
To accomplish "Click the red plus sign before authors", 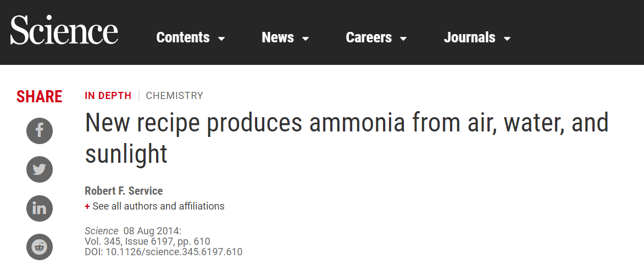I will pyautogui.click(x=87, y=206).
